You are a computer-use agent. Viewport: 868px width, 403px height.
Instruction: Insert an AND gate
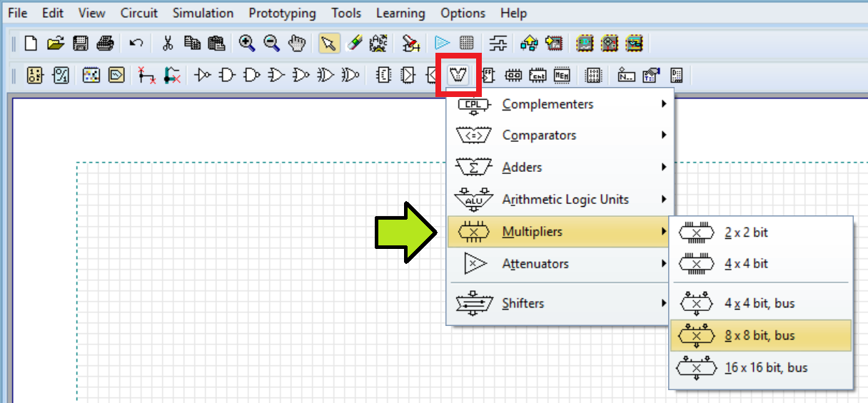point(228,74)
